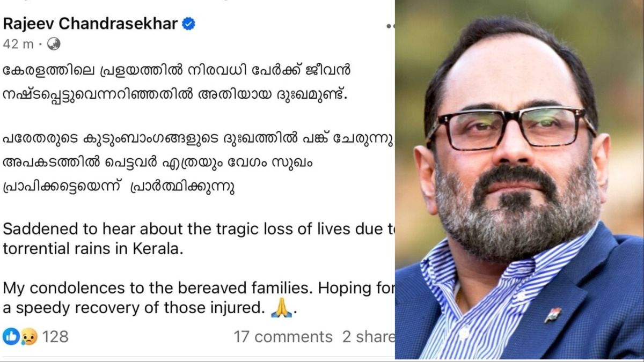Click the flag lapel pin on jacket
Screen dimensions: 644x362
553,314
